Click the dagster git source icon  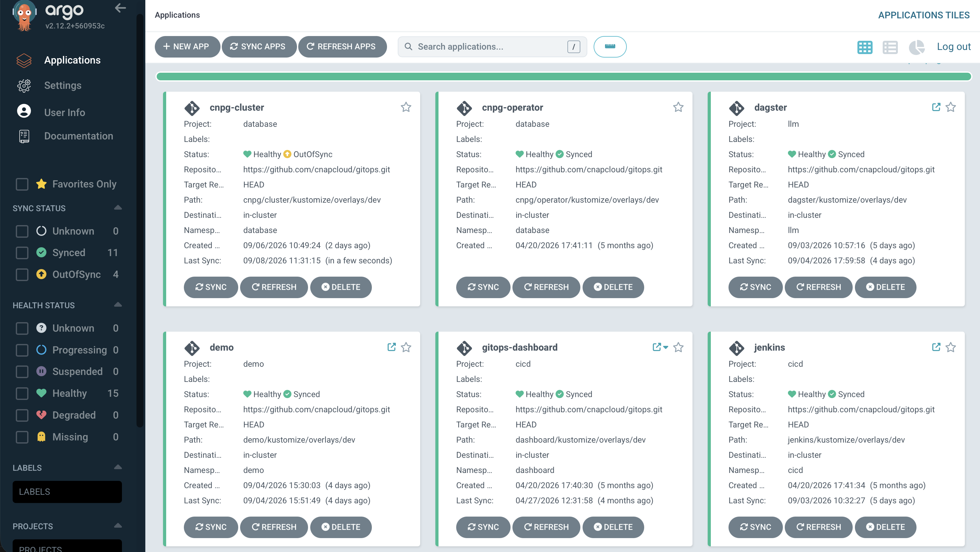[x=737, y=108]
